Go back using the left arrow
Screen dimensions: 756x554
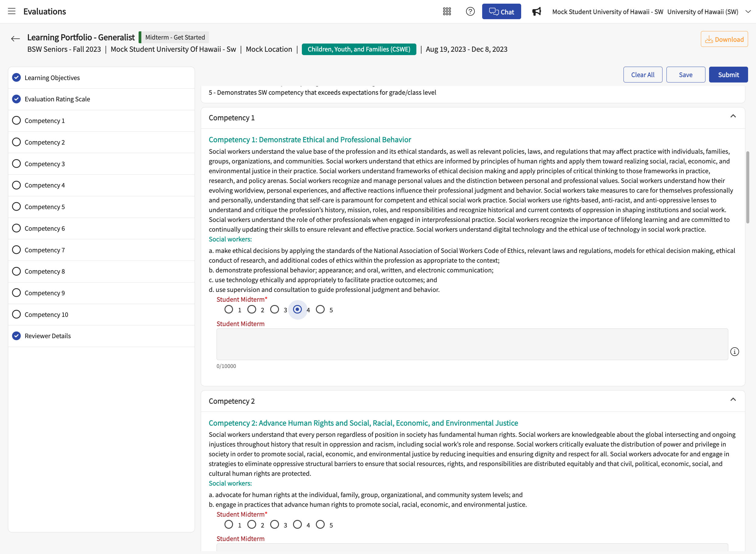16,39
